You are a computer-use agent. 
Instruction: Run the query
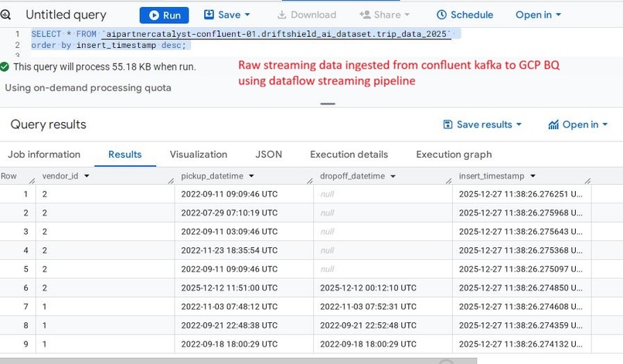(x=164, y=15)
